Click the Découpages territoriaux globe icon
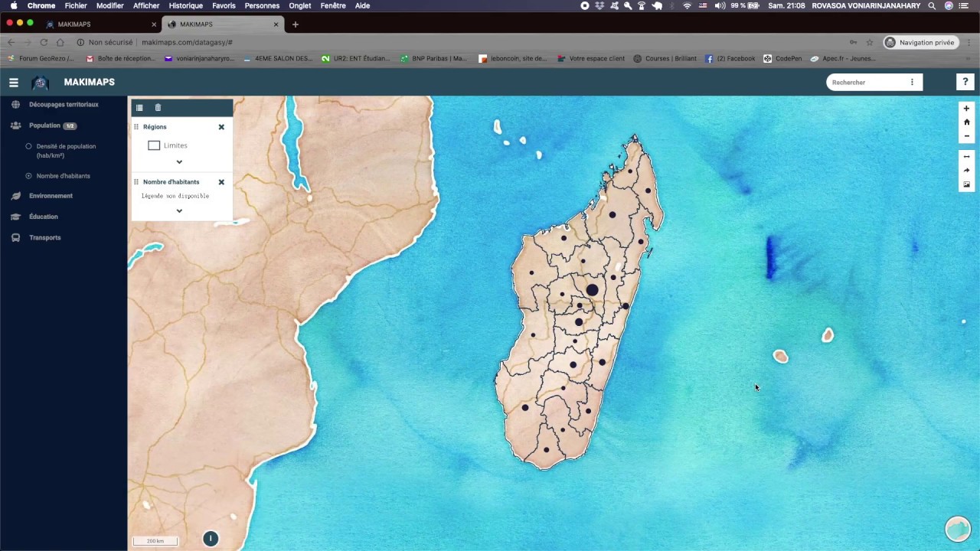Screen dimensions: 980x551 (x=15, y=104)
